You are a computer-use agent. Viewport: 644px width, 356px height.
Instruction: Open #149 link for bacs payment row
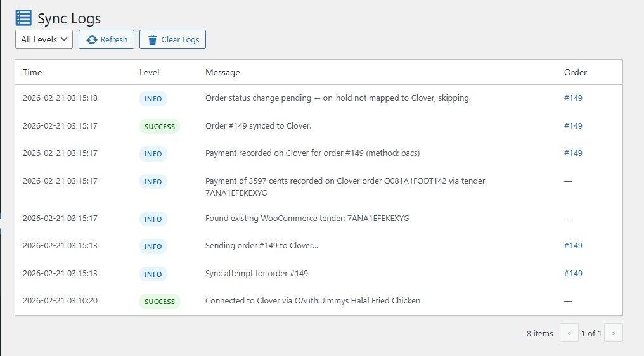[573, 153]
